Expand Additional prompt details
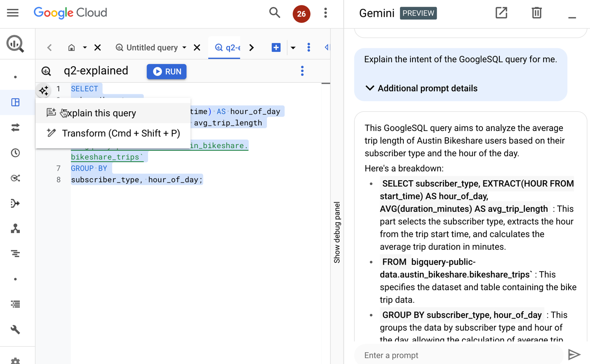 click(421, 88)
